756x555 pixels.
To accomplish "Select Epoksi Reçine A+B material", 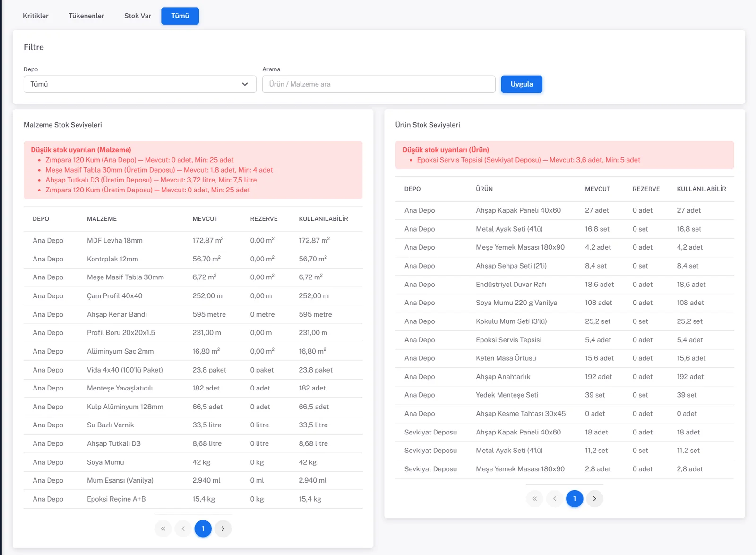I will pos(116,499).
